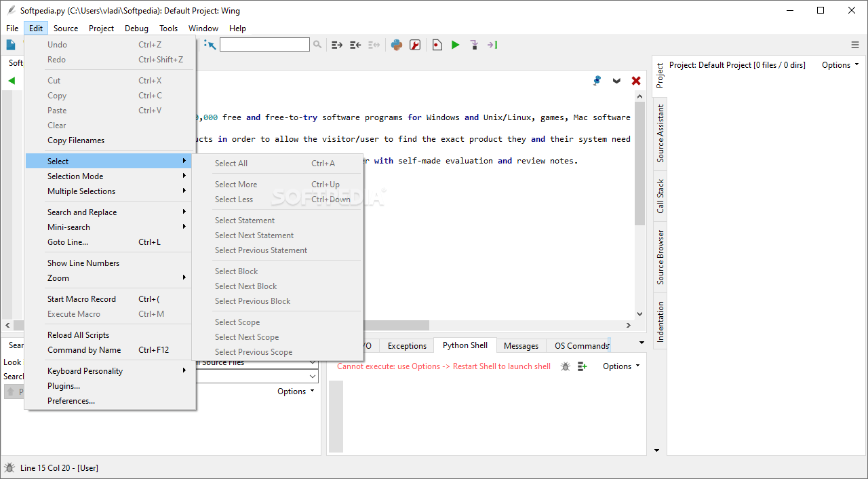This screenshot has width=868, height=479.
Task: Open the Window menu
Action: [x=203, y=28]
